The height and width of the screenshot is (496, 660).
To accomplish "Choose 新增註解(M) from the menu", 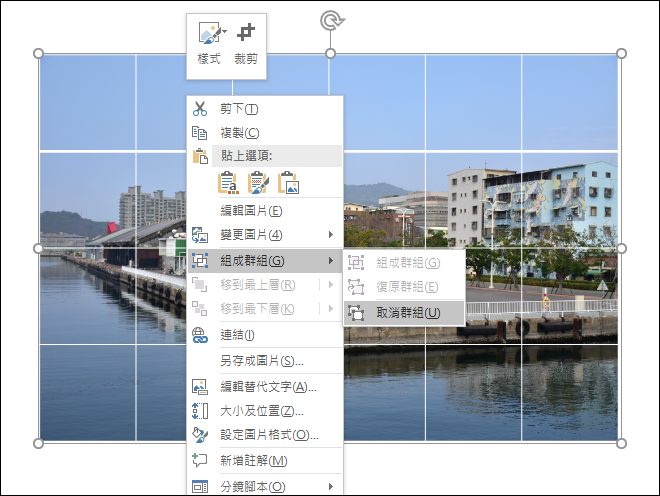I will [265, 461].
